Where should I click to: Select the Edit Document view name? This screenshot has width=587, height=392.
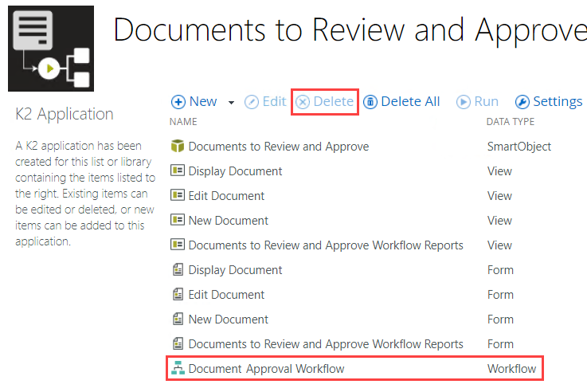(226, 196)
